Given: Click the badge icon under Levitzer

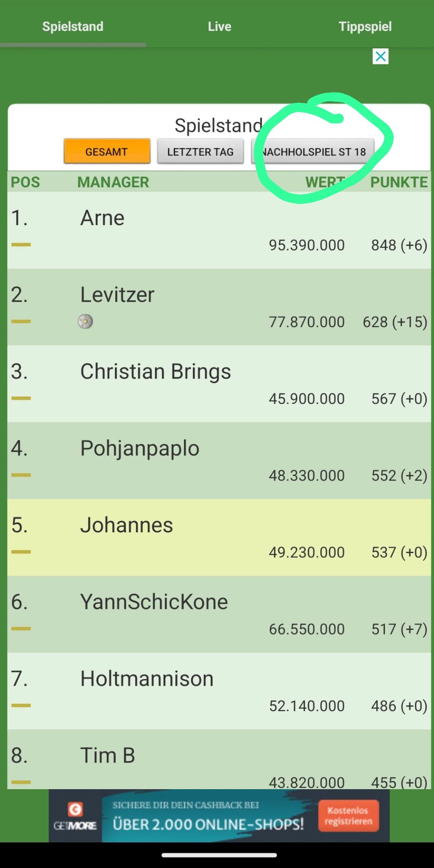Looking at the screenshot, I should (85, 322).
